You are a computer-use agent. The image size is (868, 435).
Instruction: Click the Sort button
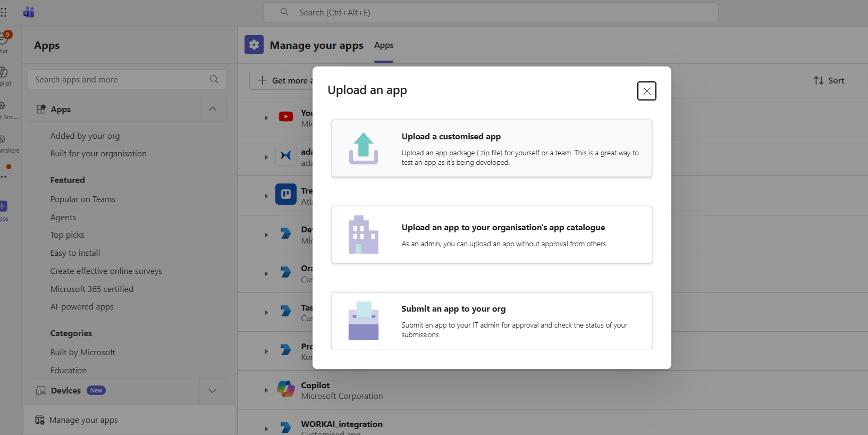(829, 81)
